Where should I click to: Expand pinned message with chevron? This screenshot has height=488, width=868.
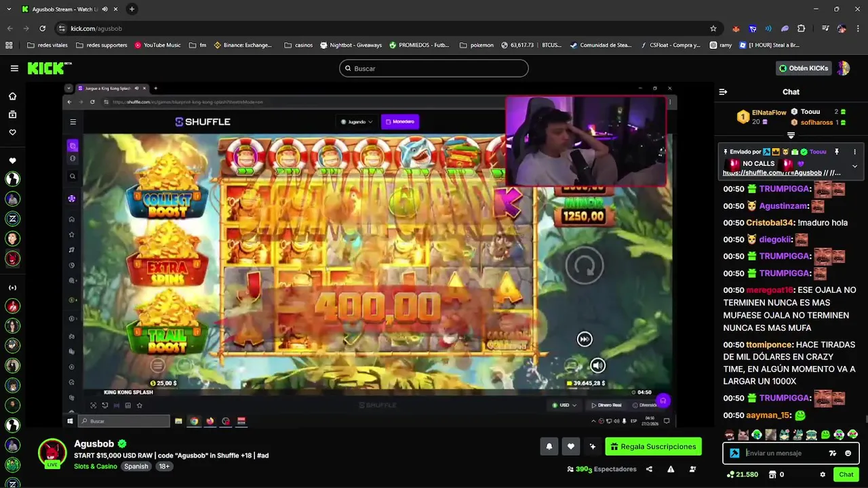(854, 166)
